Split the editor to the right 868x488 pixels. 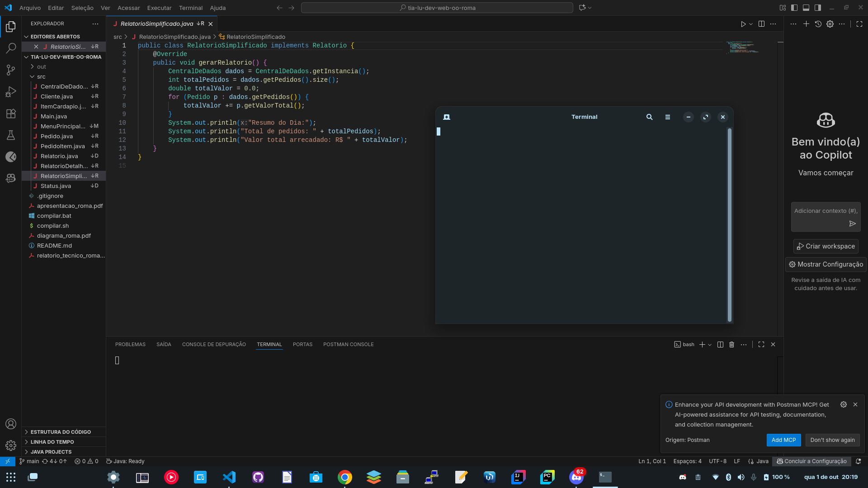coord(761,24)
